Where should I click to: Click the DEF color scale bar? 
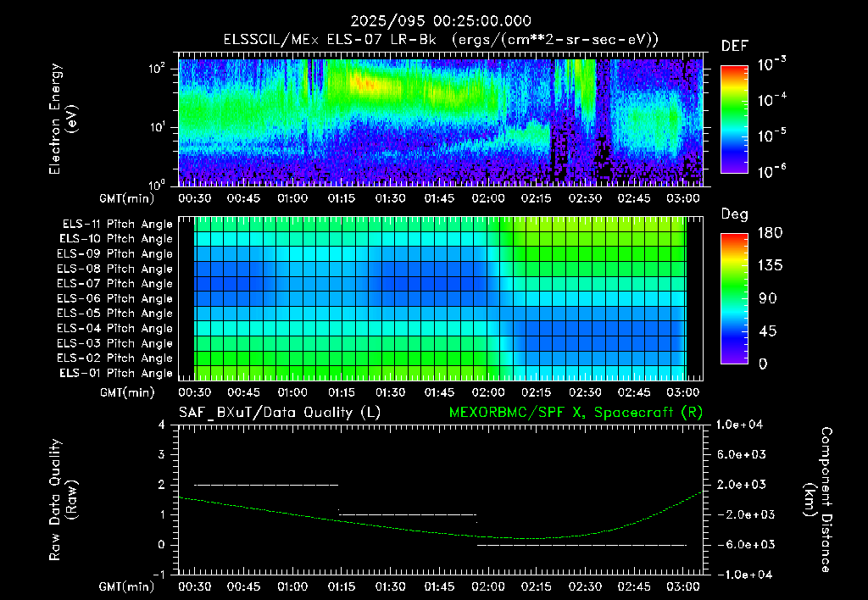coord(734,119)
